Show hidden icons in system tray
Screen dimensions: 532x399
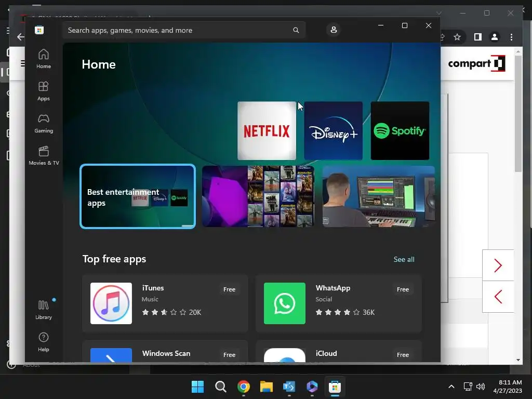451,387
